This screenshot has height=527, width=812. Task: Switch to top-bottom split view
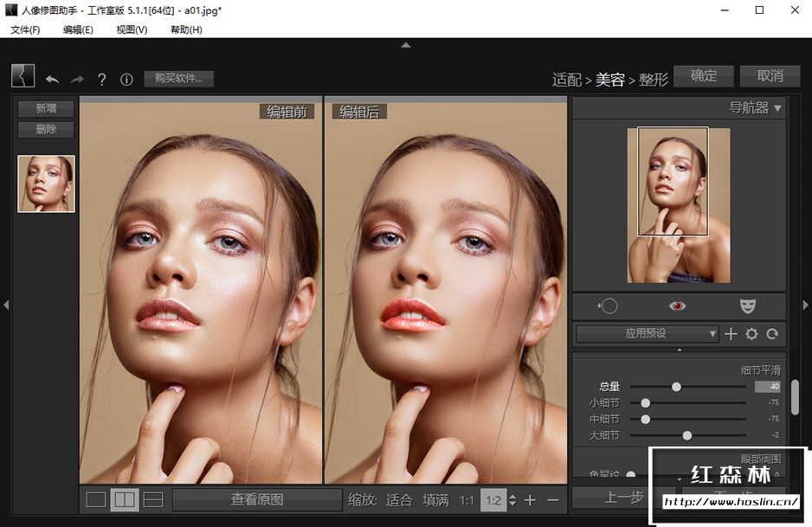[152, 499]
